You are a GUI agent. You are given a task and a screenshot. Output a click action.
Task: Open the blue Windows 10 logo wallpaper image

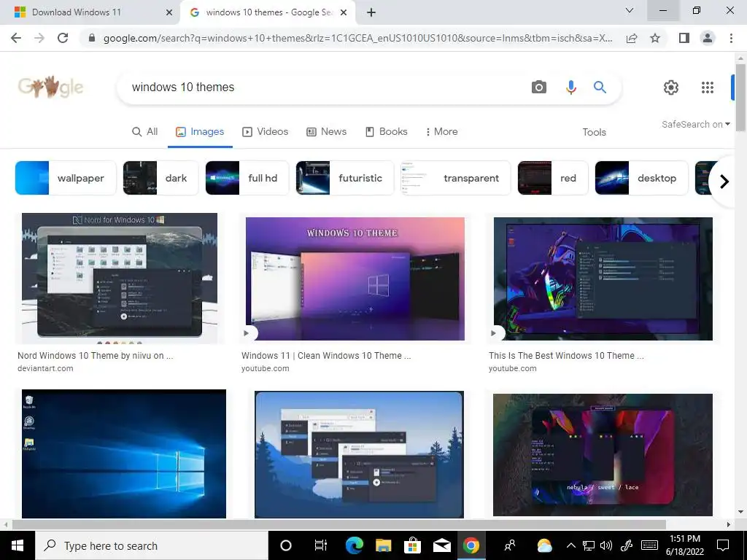click(124, 454)
